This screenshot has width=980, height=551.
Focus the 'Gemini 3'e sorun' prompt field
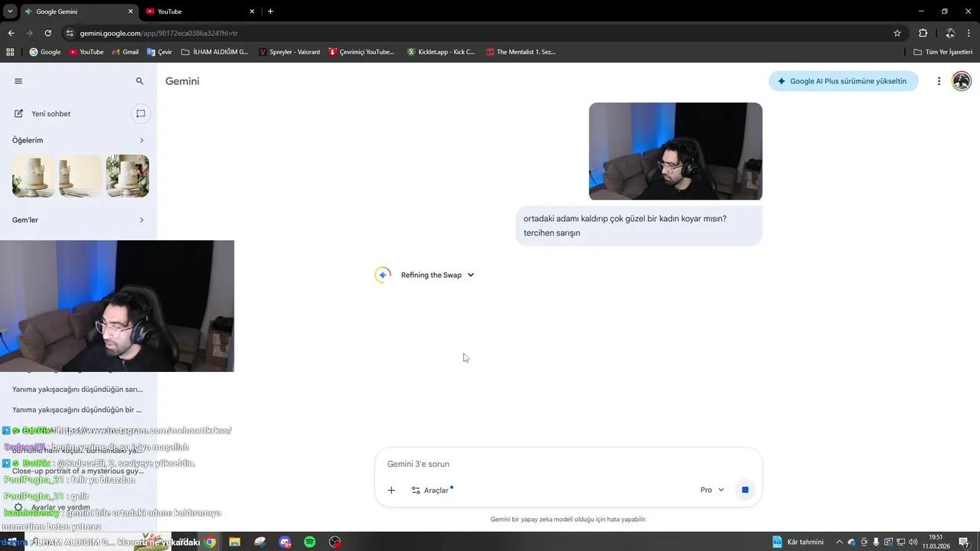[568, 464]
